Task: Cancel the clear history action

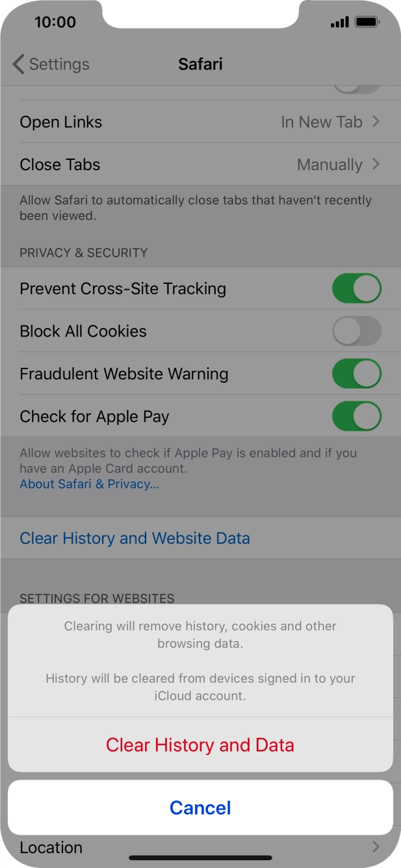Action: pos(200,807)
